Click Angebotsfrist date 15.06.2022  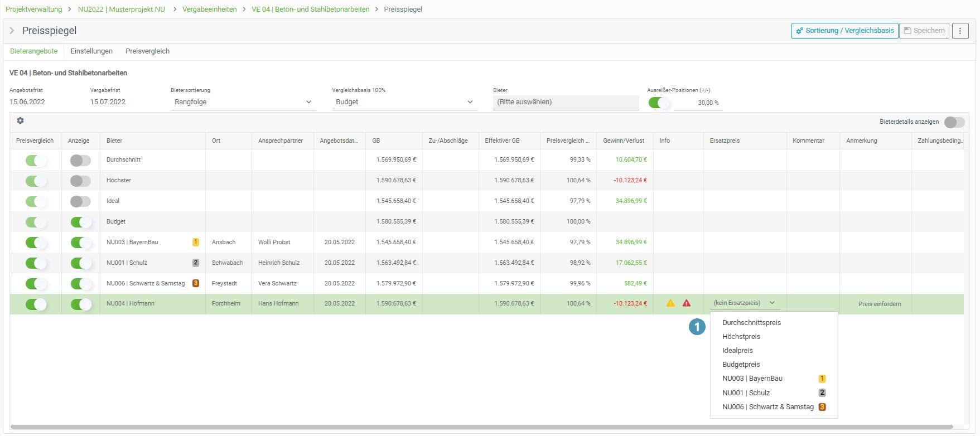(27, 102)
